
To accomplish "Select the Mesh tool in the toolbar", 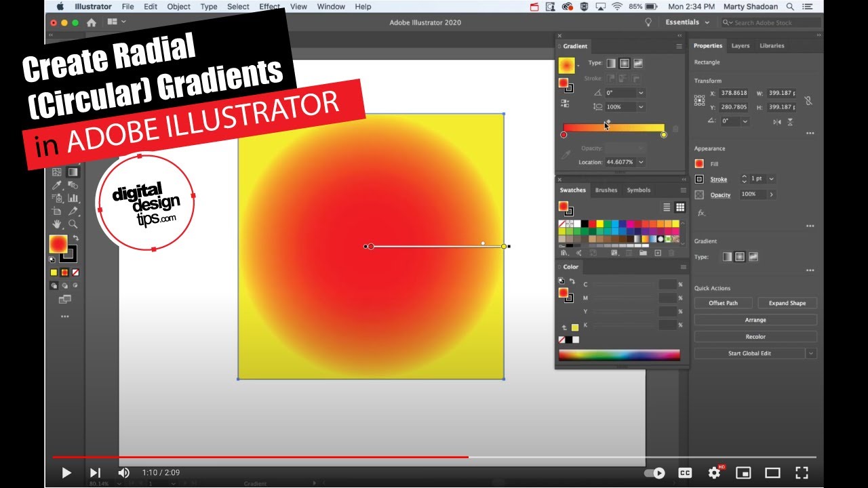I will (56, 171).
